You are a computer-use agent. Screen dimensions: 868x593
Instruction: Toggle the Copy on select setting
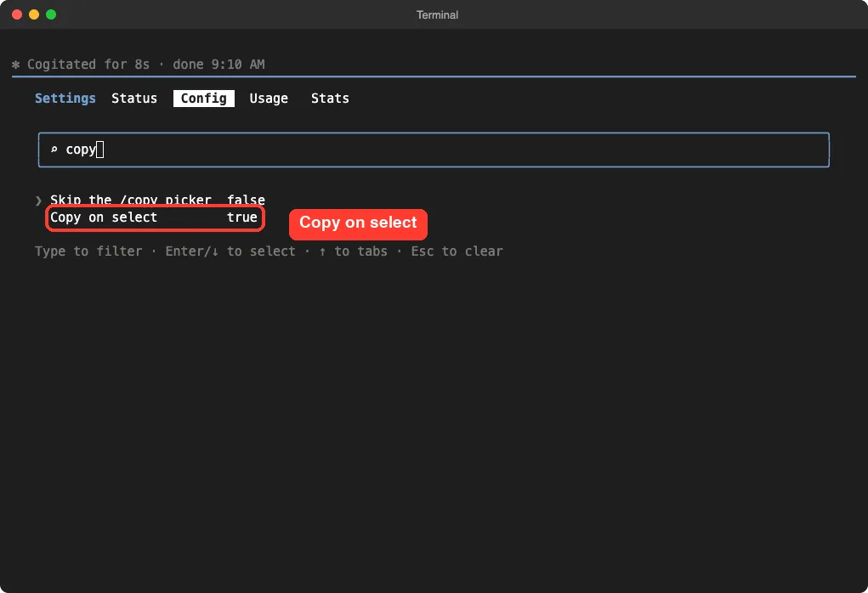(154, 217)
